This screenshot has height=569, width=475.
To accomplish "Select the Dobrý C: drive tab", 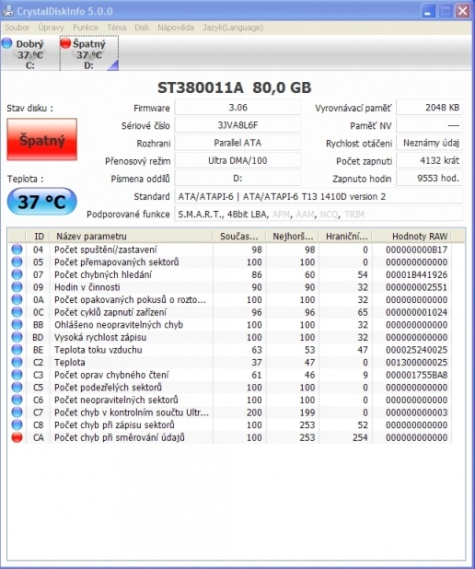I will [30, 54].
